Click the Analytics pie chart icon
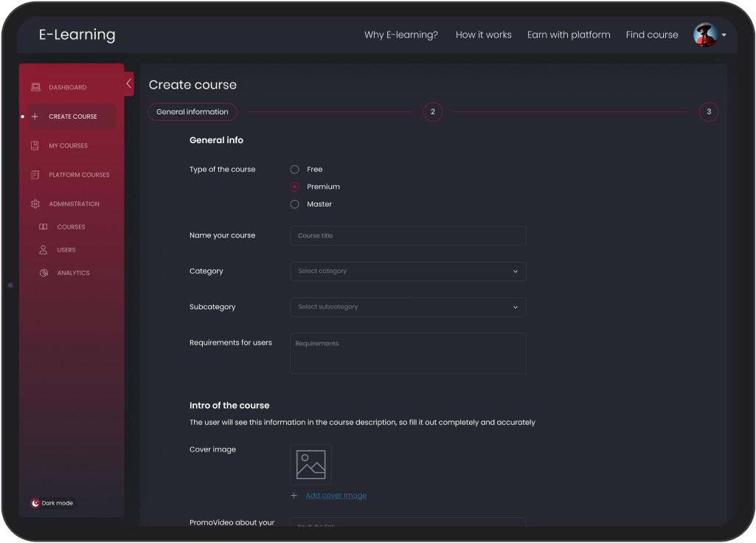Screen dimensions: 756x543 coord(44,273)
